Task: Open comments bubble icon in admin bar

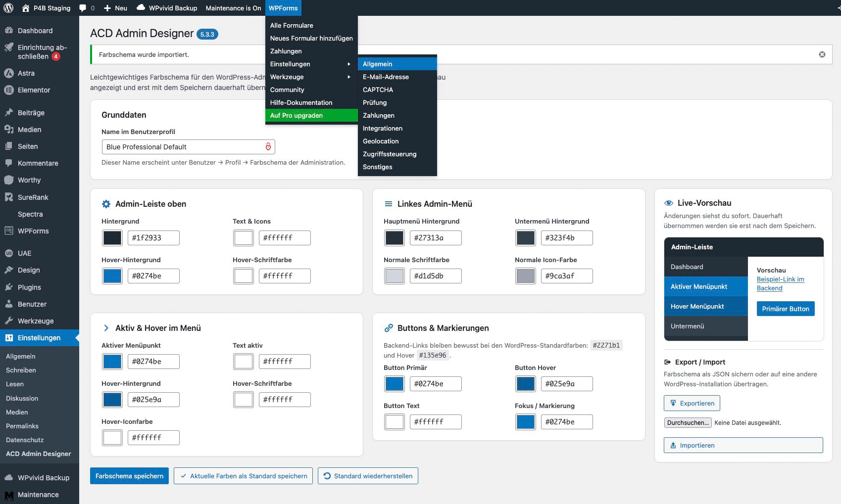Action: (83, 8)
